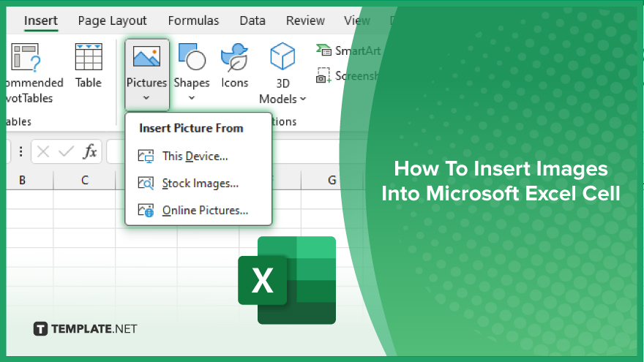
Task: Click the Pictures icon in the ribbon
Action: click(x=146, y=56)
